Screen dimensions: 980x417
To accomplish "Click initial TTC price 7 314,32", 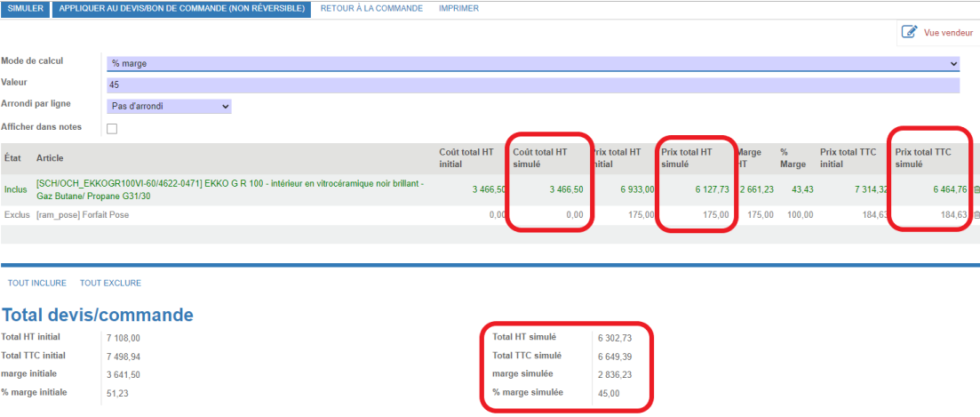I will 873,190.
